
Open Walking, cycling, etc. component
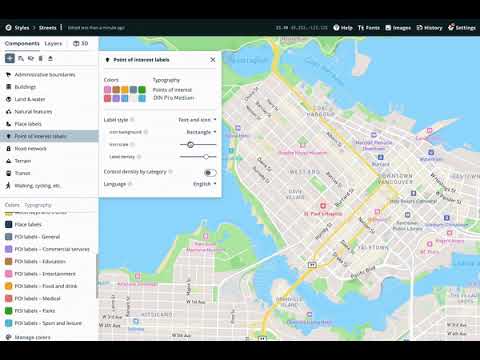coord(49,186)
